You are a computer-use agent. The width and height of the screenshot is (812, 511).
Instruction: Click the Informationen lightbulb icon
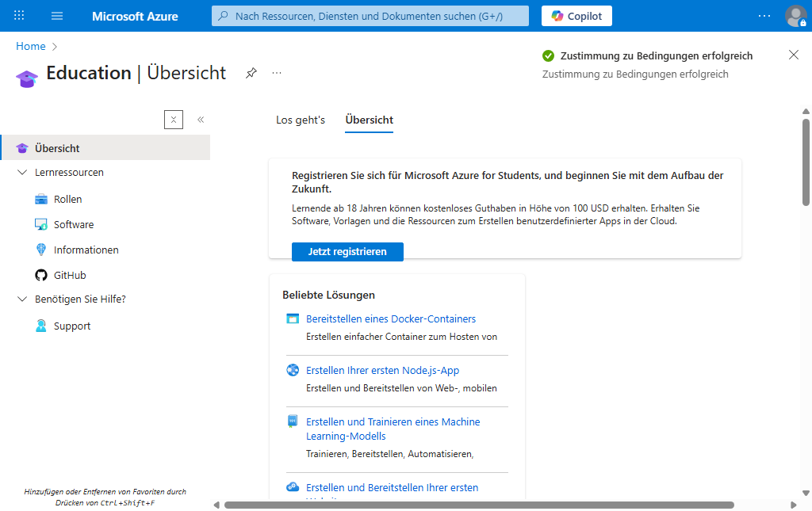(41, 250)
